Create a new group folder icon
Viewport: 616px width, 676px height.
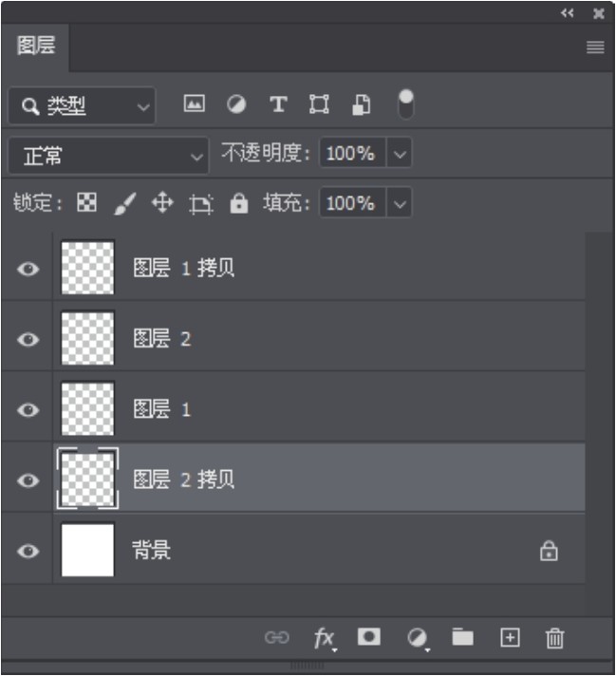point(462,637)
